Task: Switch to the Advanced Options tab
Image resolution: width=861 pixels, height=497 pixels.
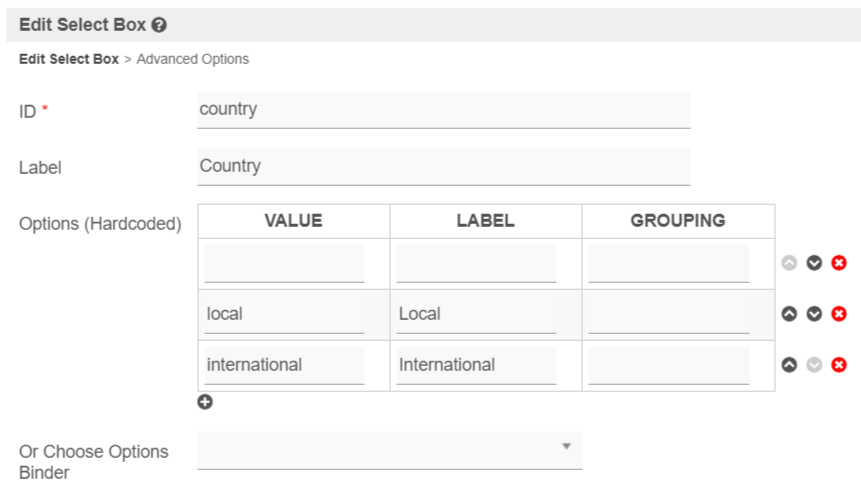Action: tap(192, 59)
